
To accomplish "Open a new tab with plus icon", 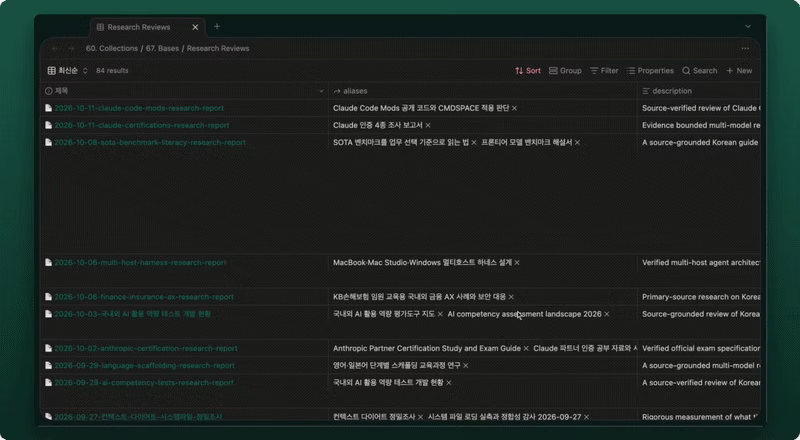I will pos(217,27).
